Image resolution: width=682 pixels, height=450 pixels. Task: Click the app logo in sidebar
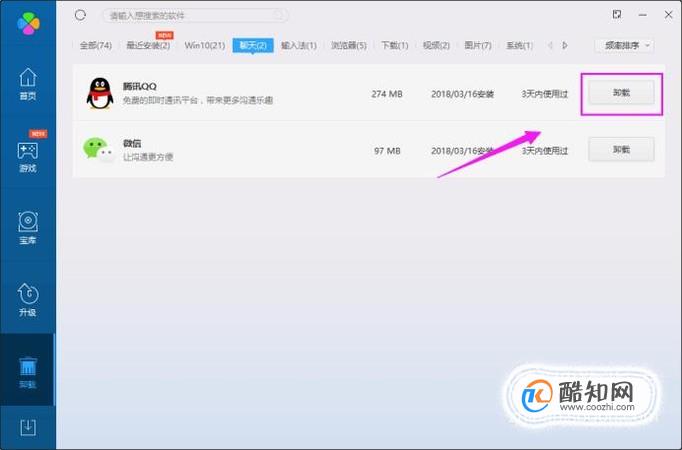[28, 23]
